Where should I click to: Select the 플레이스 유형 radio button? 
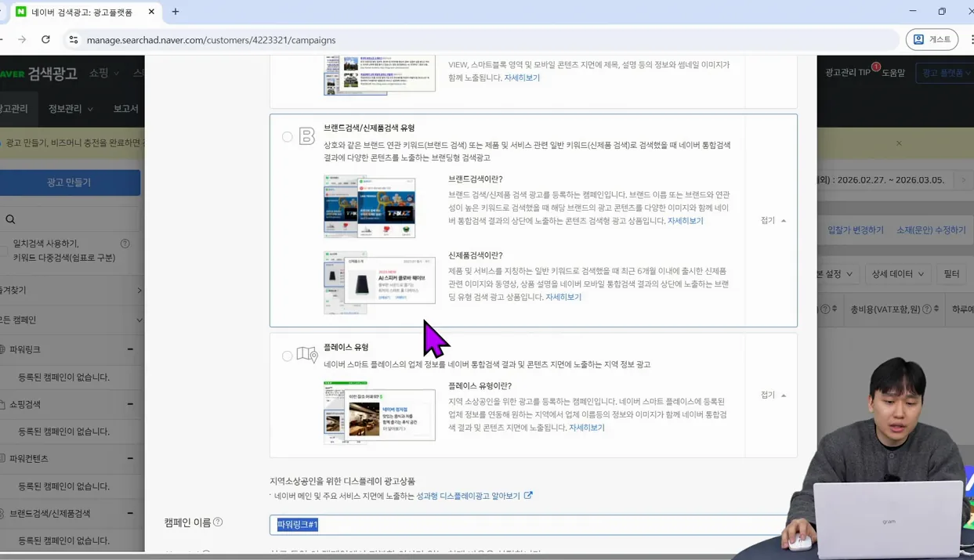pos(288,356)
